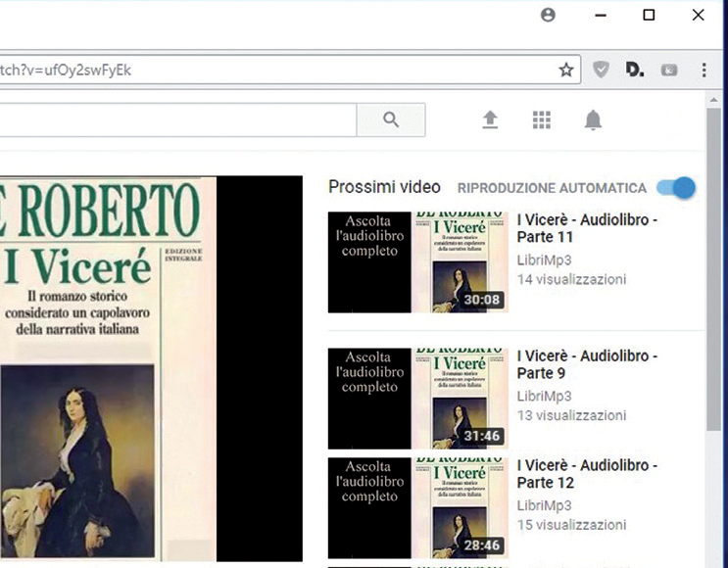The width and height of the screenshot is (728, 568).
Task: Open LibriMp3 channel under Parte 9
Action: (x=544, y=397)
